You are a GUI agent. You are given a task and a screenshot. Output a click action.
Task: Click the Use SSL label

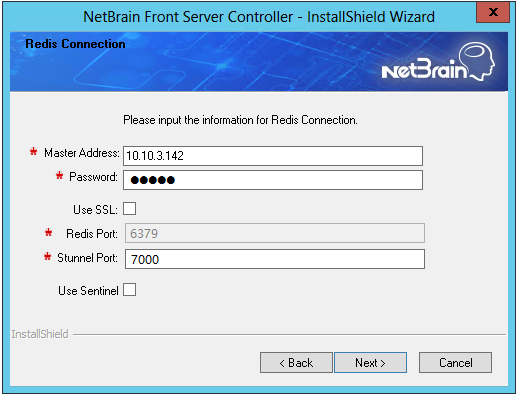95,210
